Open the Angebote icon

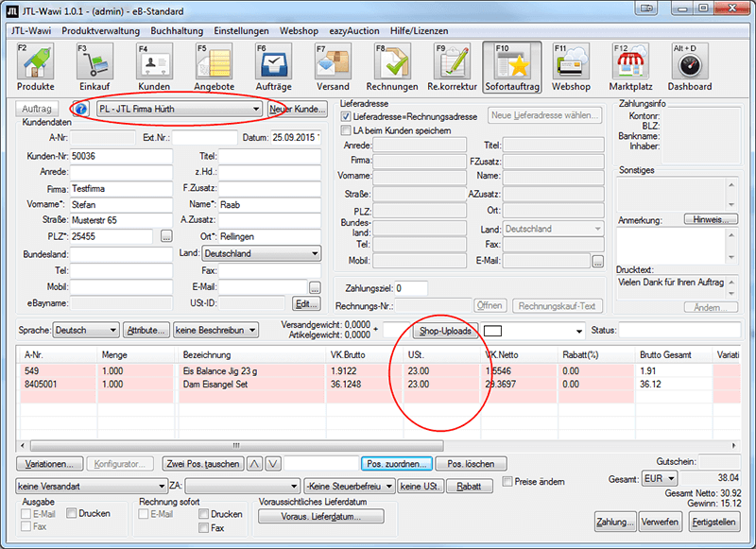215,61
